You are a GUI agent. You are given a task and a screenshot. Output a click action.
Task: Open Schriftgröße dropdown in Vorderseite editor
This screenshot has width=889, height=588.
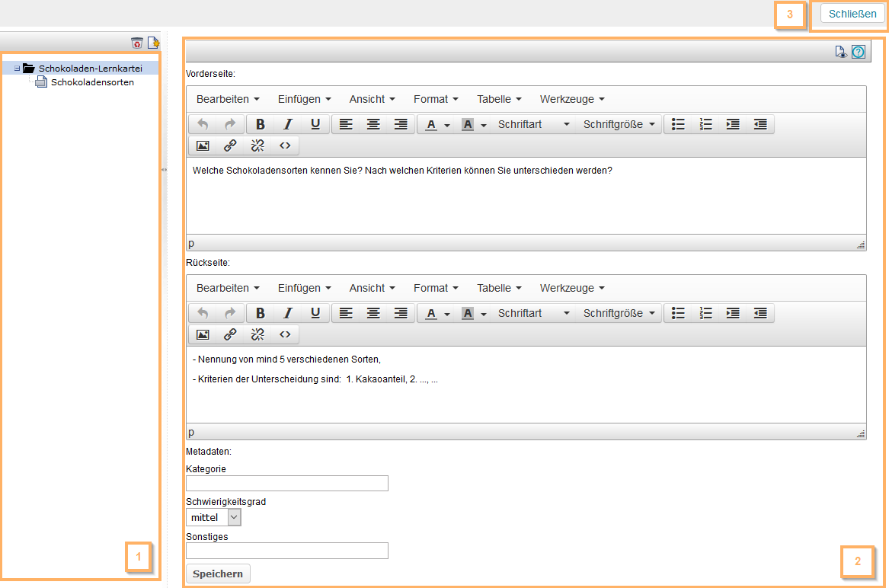(621, 124)
